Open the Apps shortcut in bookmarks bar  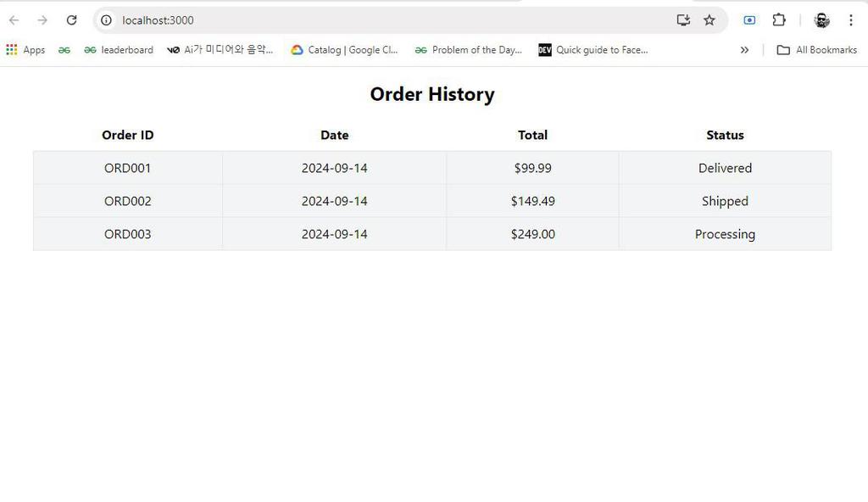[25, 50]
